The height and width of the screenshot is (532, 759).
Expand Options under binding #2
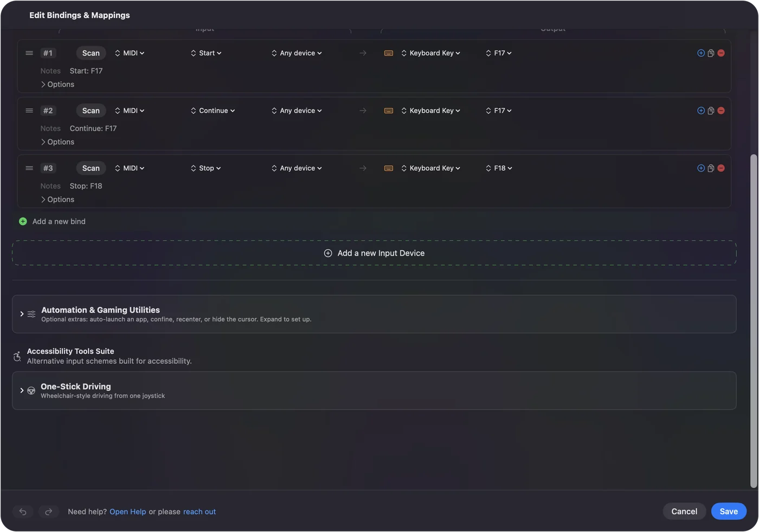click(57, 142)
